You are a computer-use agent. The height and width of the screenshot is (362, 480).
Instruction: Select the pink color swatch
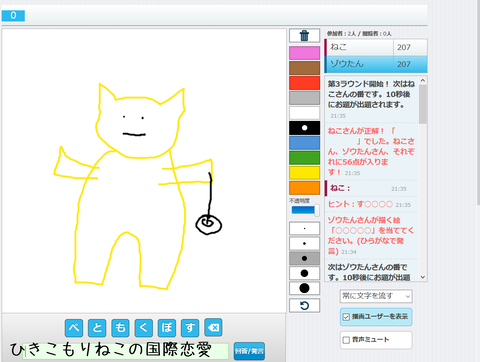click(304, 53)
